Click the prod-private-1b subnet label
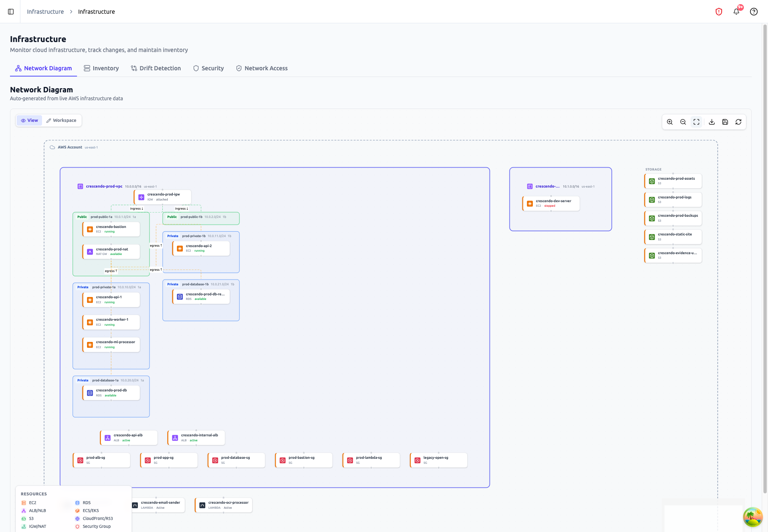This screenshot has height=532, width=768. click(194, 236)
